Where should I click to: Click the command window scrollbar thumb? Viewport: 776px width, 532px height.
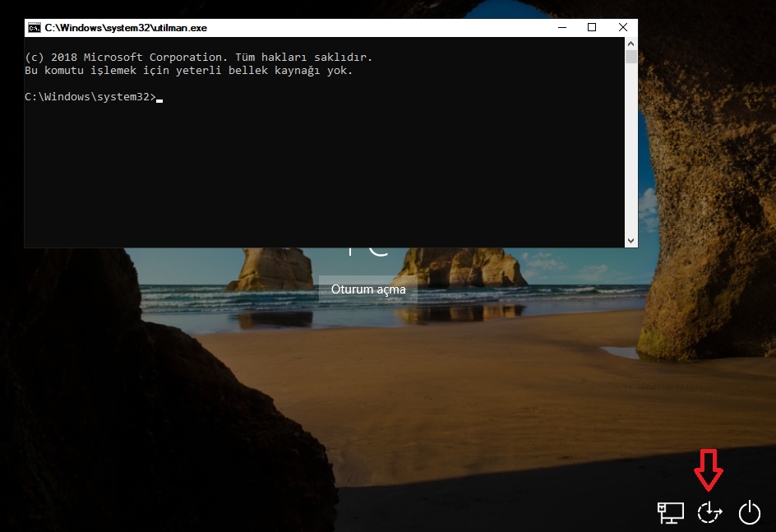click(x=630, y=57)
